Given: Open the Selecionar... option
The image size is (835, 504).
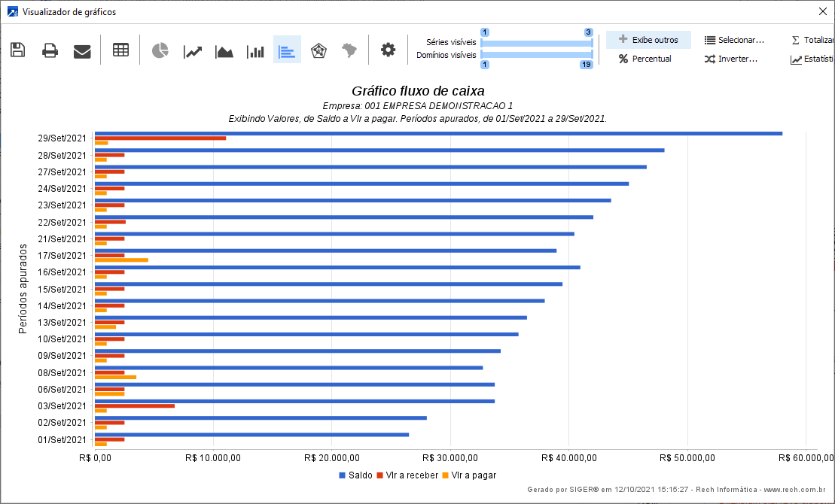Looking at the screenshot, I should [x=735, y=40].
